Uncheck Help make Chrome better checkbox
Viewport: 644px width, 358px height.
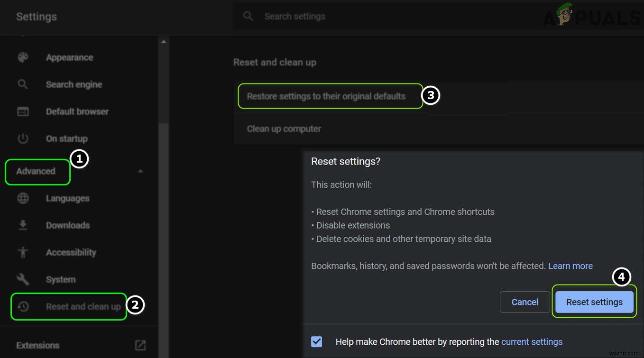click(x=317, y=341)
